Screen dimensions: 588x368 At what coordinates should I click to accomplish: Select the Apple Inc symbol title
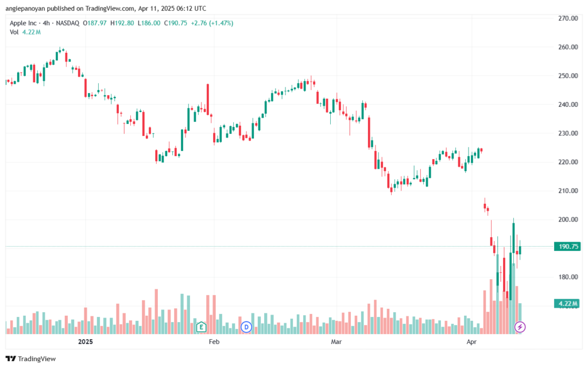point(23,23)
